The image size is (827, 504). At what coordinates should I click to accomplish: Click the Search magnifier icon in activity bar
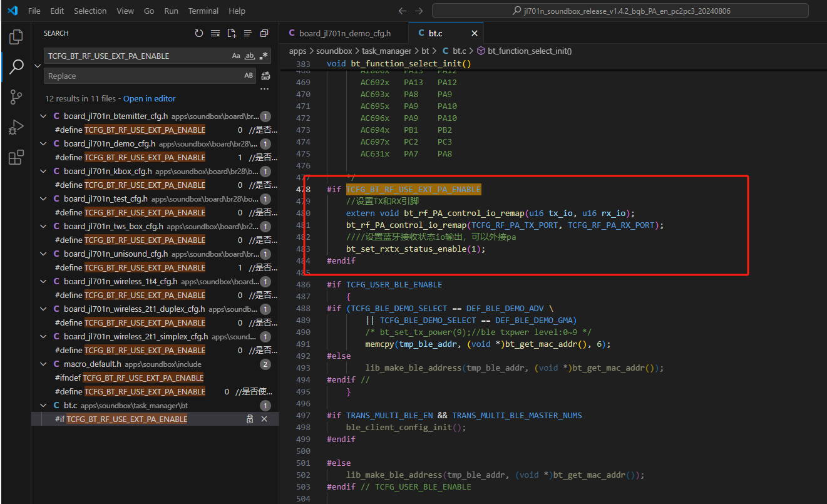[x=16, y=66]
